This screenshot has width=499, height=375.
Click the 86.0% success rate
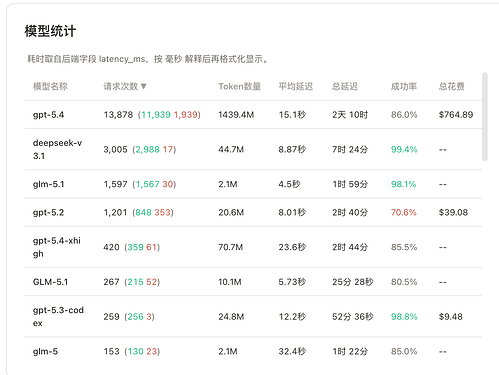coord(404,115)
